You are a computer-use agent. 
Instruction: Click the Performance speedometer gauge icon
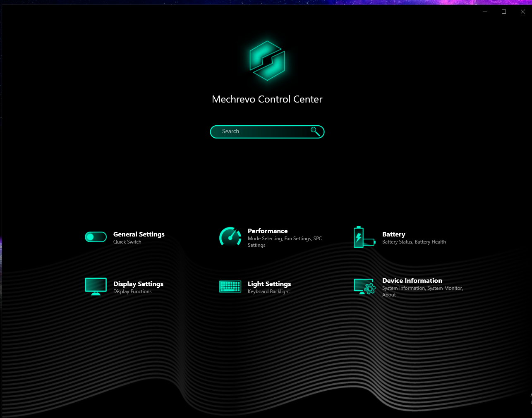pos(230,237)
